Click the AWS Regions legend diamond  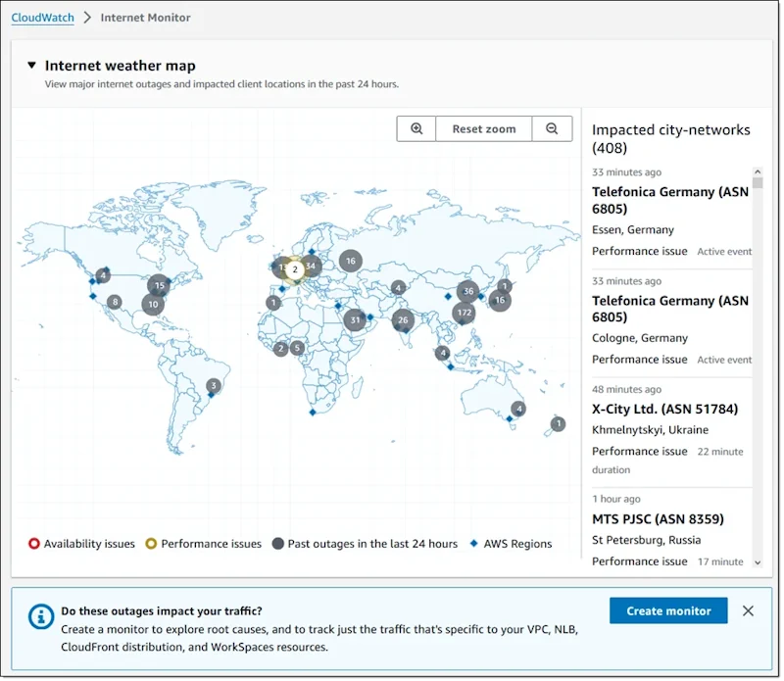pos(474,543)
